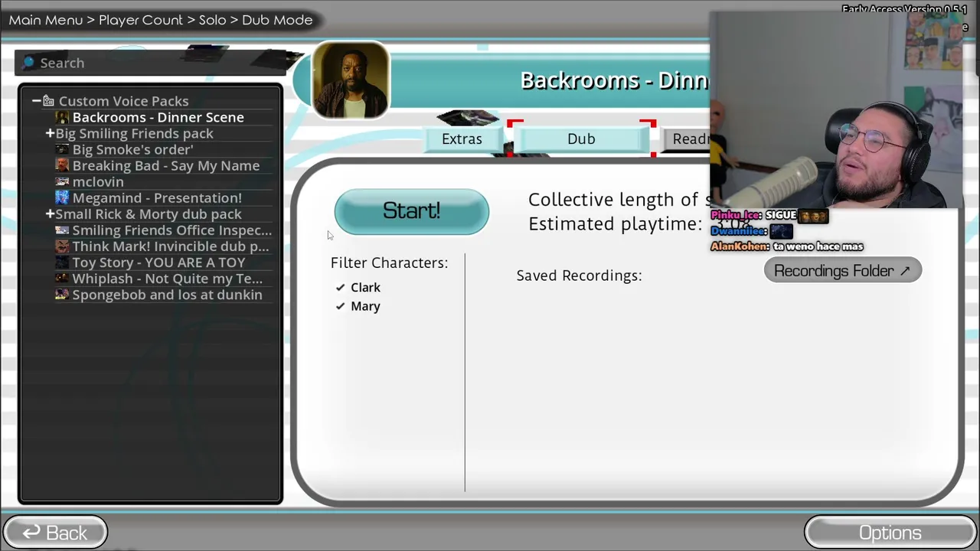Click the Estimated playtime: text
Viewport: 980px width, 551px height.
615,223
